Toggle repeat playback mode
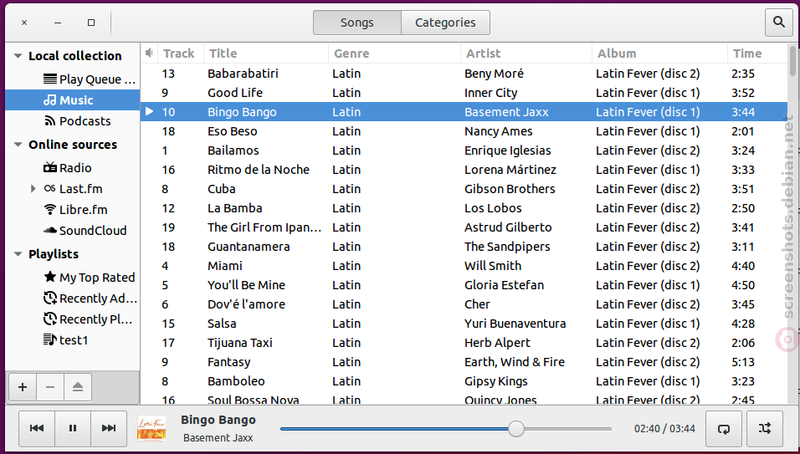The image size is (800, 454). coord(723,428)
